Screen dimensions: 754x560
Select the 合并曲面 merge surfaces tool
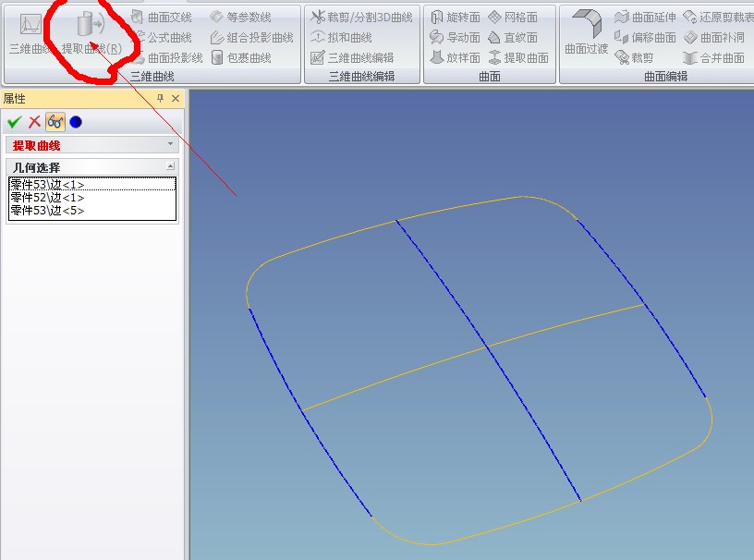(x=713, y=57)
